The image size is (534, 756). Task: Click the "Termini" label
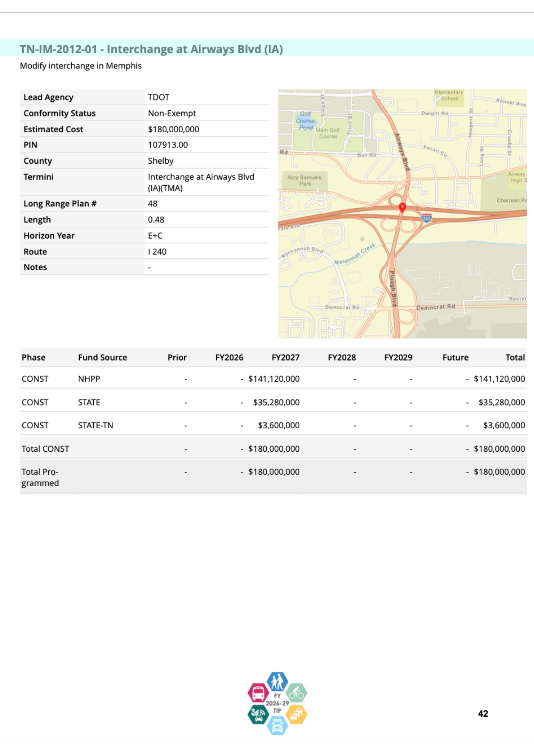pyautogui.click(x=39, y=177)
